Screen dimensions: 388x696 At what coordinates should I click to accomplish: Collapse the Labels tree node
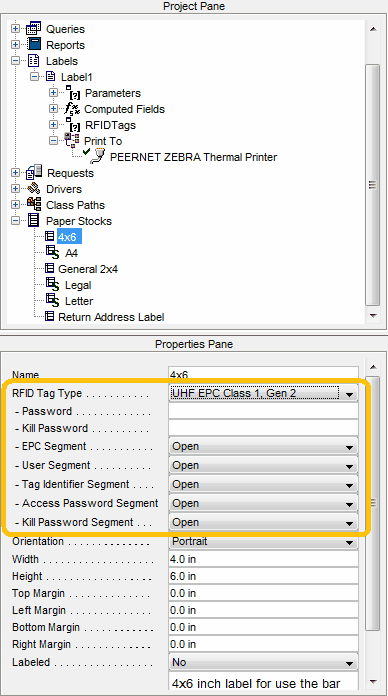[16, 61]
